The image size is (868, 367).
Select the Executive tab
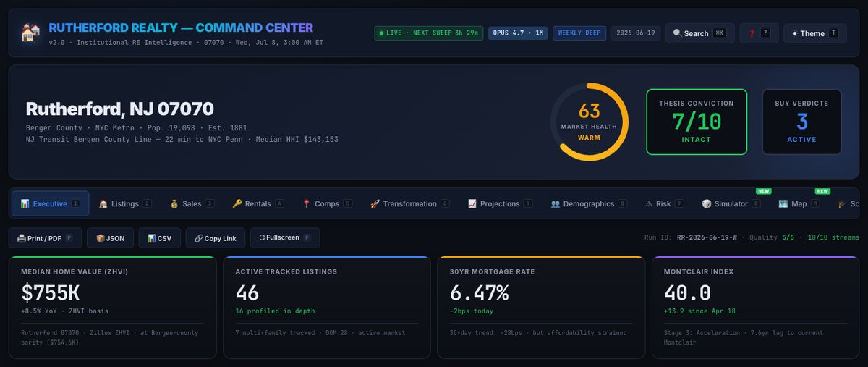pyautogui.click(x=51, y=203)
